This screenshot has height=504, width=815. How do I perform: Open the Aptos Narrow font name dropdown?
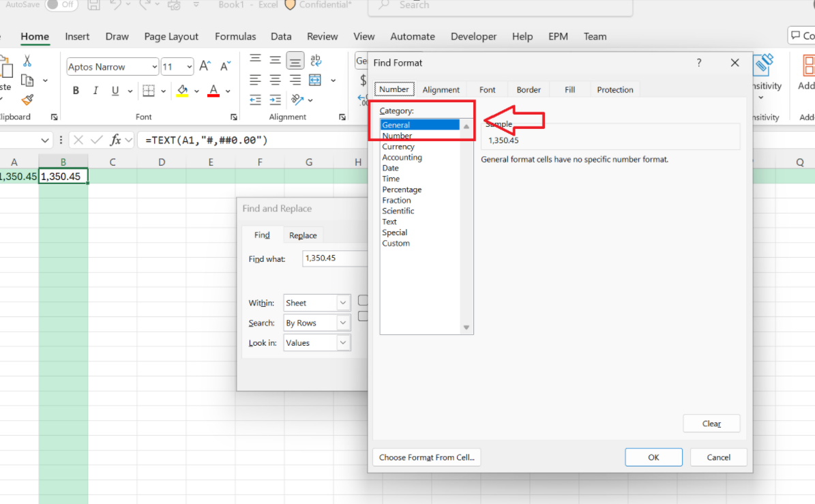[x=154, y=67]
